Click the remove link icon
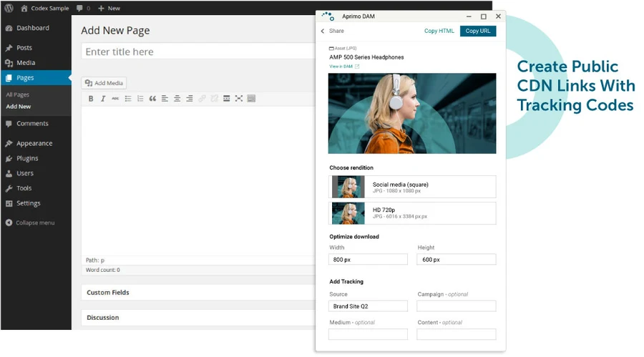 click(x=214, y=99)
